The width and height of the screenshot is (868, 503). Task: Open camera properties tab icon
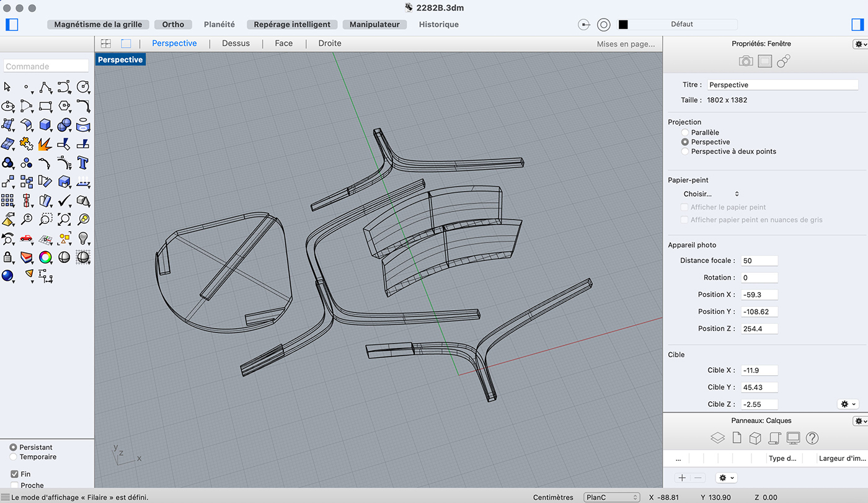point(746,61)
